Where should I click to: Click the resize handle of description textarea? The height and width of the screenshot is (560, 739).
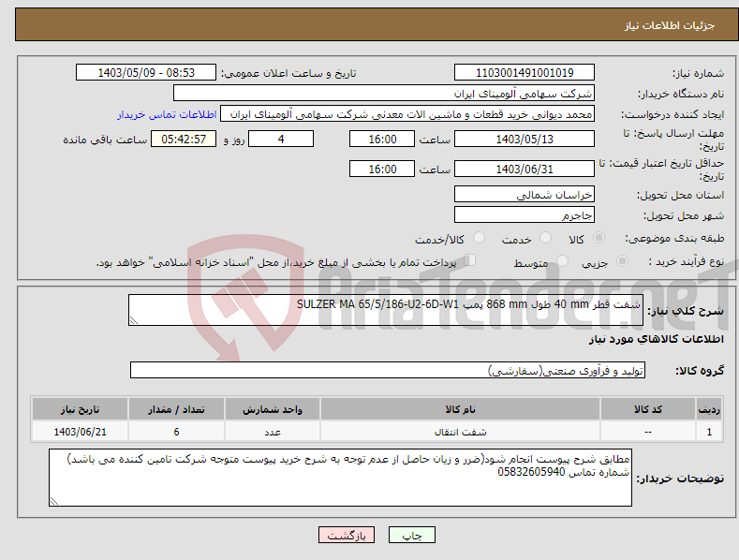pyautogui.click(x=134, y=320)
